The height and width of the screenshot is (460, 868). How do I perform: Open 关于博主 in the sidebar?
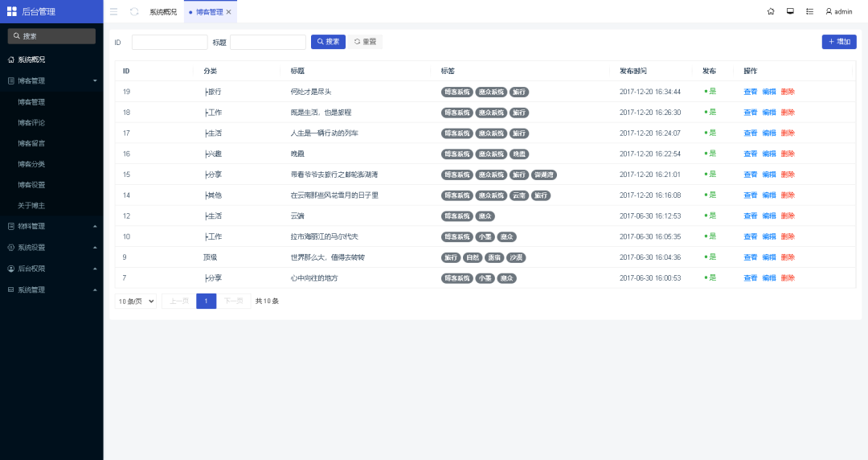[51, 205]
